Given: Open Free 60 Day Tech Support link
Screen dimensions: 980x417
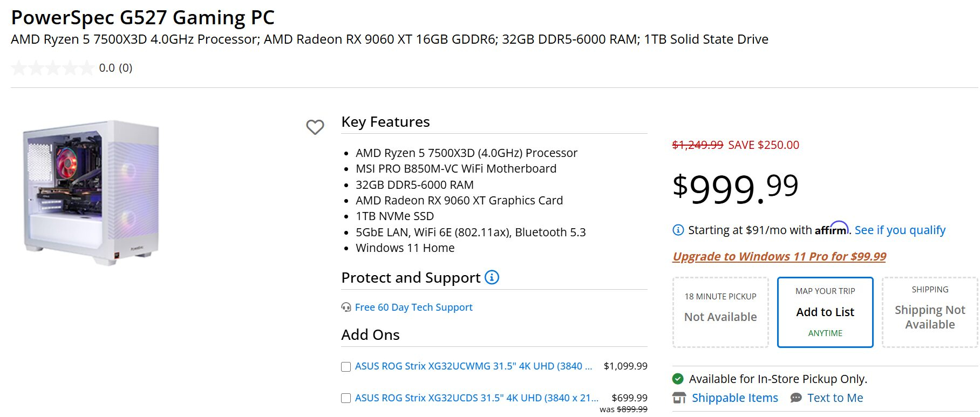Looking at the screenshot, I should point(413,307).
